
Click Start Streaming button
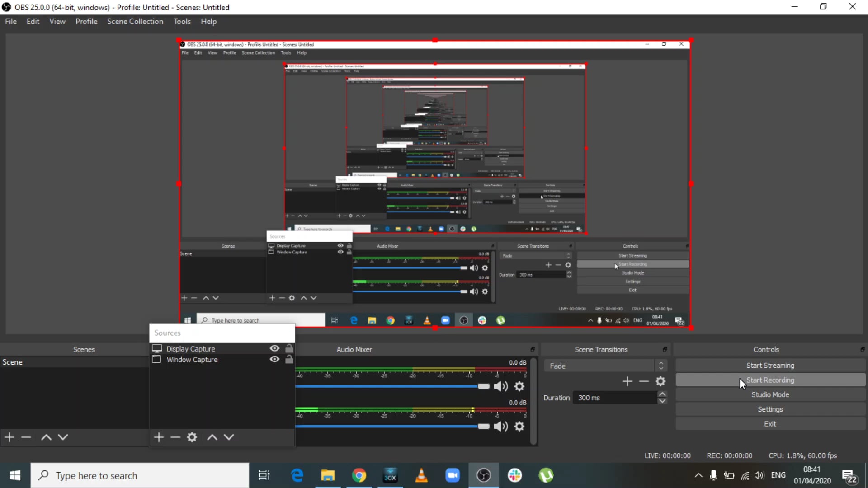point(770,365)
